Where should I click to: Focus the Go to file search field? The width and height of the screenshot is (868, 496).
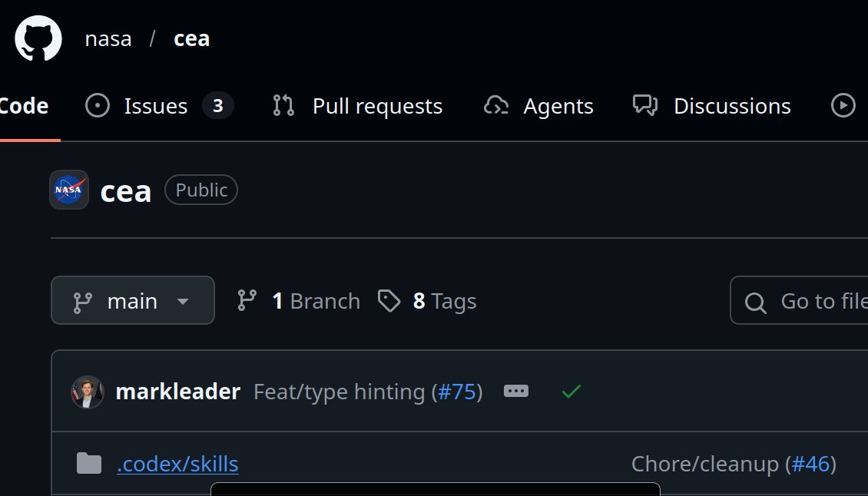point(800,300)
